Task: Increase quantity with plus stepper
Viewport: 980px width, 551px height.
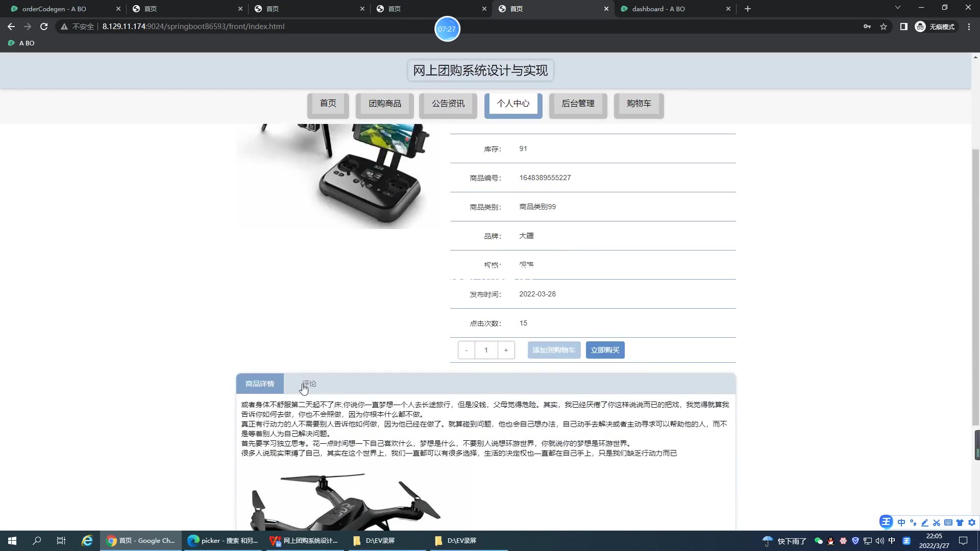Action: coord(506,350)
